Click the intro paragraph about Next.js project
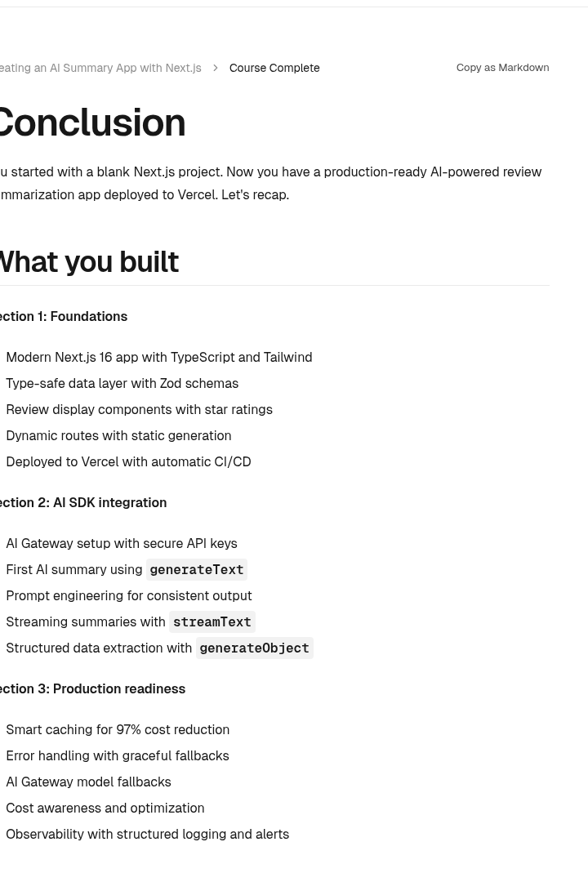Screen dimensions: 588x882 pos(270,184)
